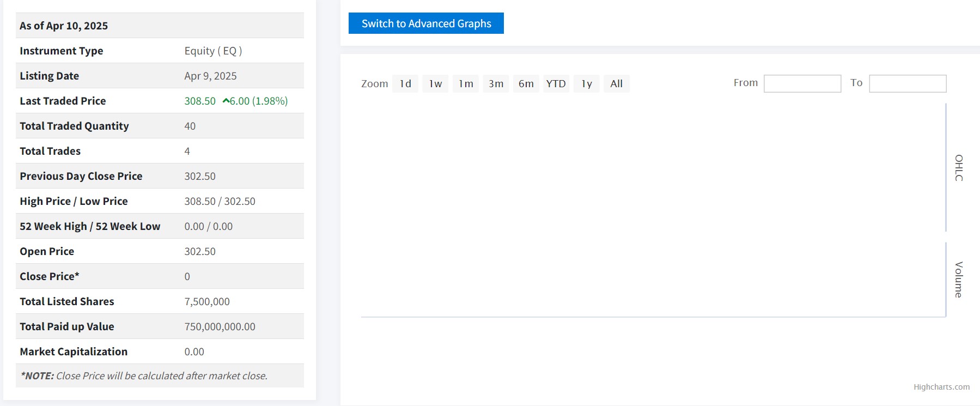The image size is (980, 406).
Task: Focus the To date field
Action: coord(907,83)
